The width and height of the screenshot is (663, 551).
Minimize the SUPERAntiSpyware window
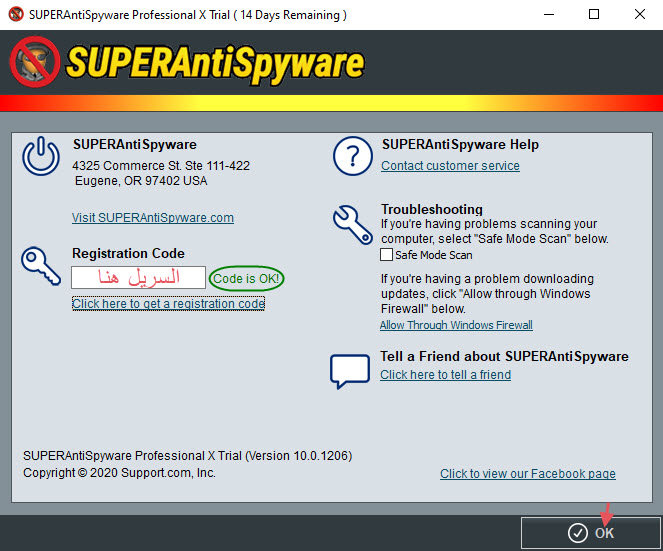coord(549,14)
